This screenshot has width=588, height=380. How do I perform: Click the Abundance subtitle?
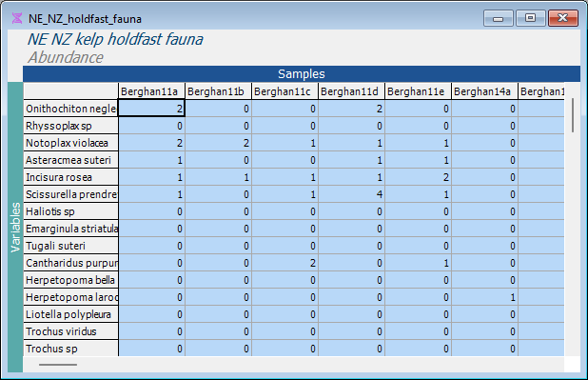coord(66,57)
